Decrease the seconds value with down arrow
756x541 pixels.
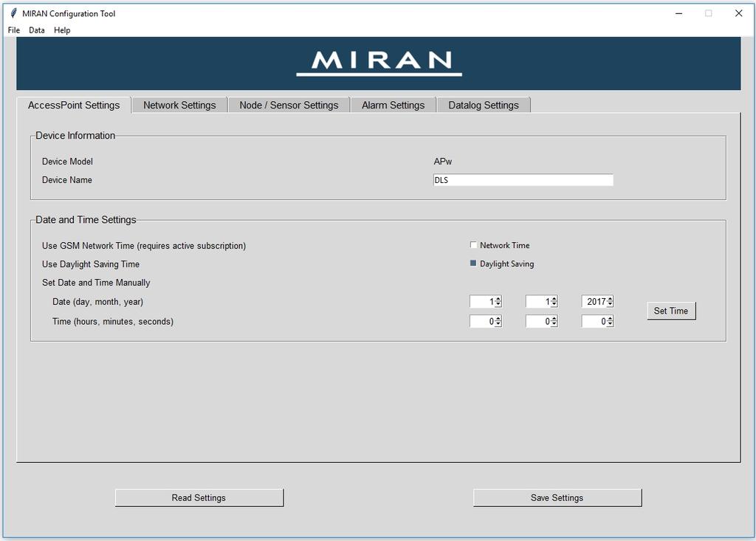[610, 324]
